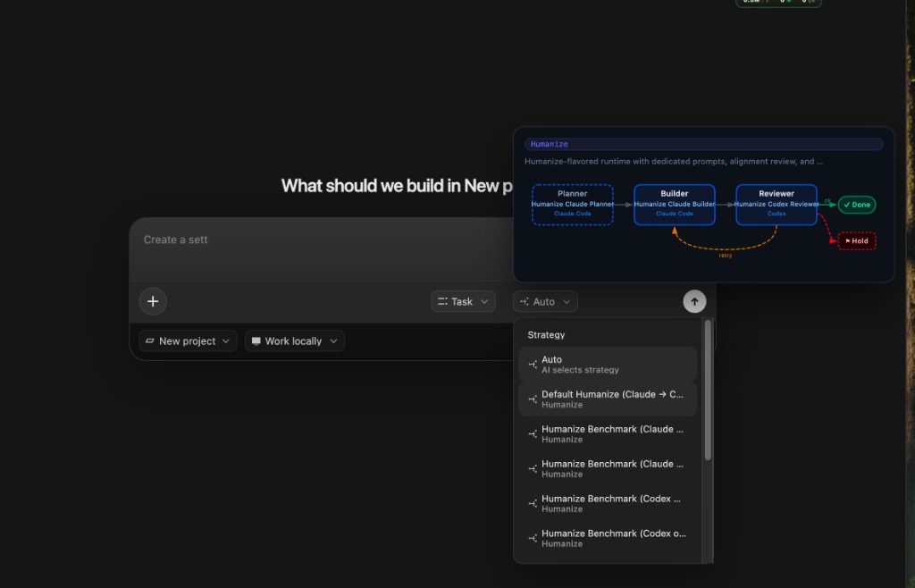Click the "Humanize-flavored runtime" description text
Screen dimensions: 915x588
pyautogui.click(x=674, y=162)
